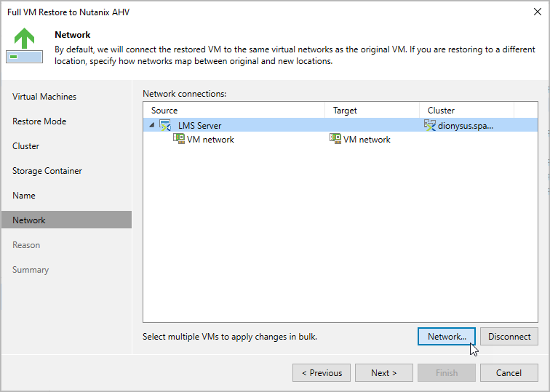The image size is (550, 392).
Task: Click the Disconnect button
Action: pyautogui.click(x=509, y=337)
